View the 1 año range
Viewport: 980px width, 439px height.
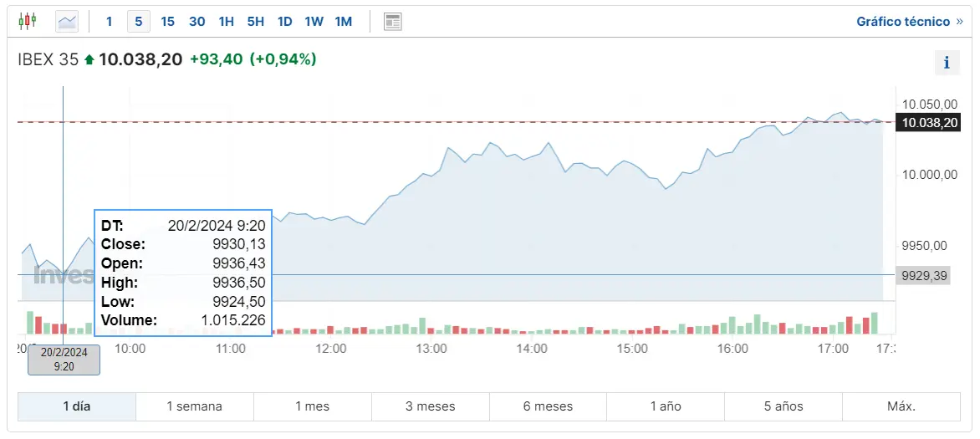coord(666,406)
